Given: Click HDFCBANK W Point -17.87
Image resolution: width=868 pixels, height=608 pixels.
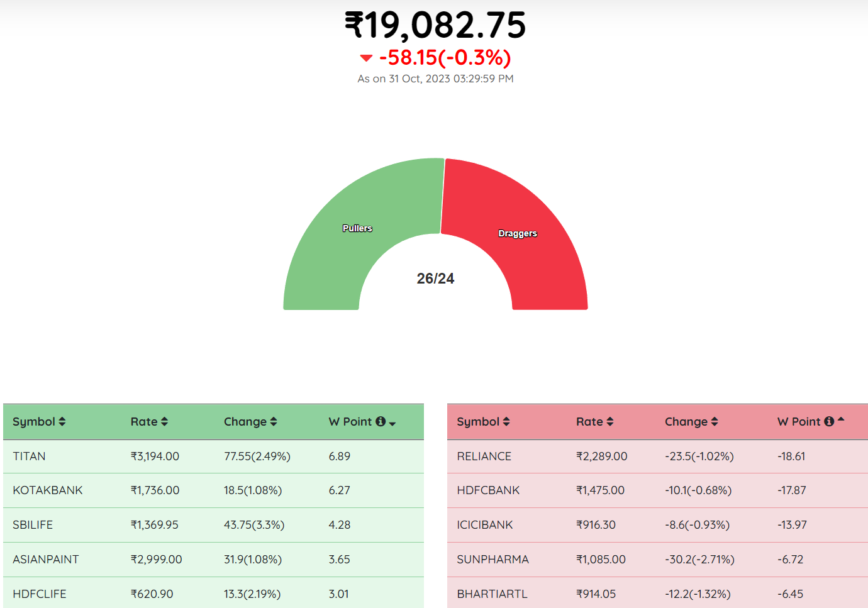Looking at the screenshot, I should (792, 490).
